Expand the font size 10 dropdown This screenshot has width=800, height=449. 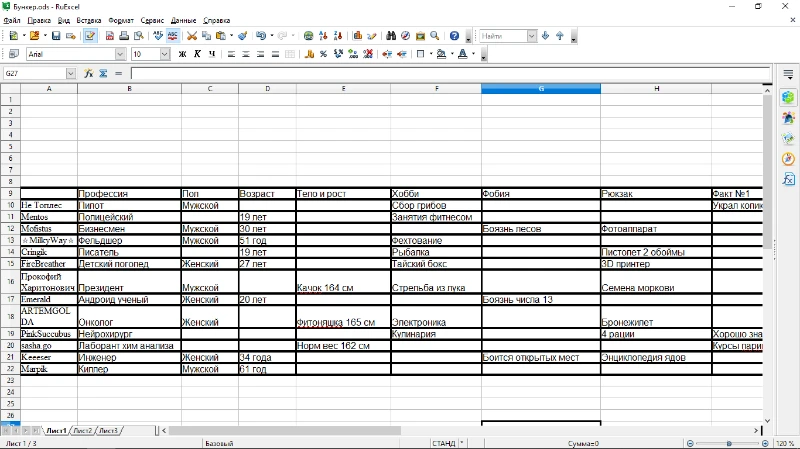pos(164,54)
